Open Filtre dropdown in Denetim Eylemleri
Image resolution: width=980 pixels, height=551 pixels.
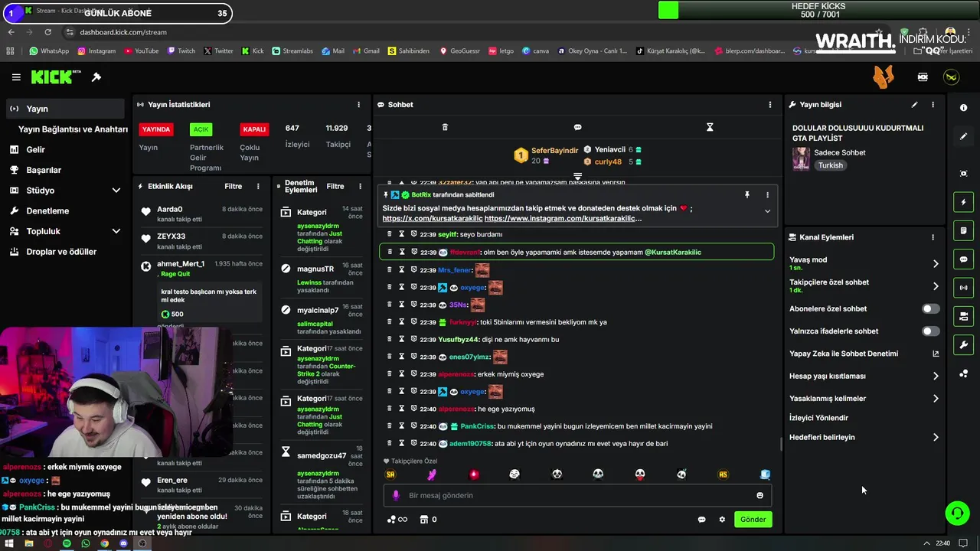pyautogui.click(x=335, y=186)
